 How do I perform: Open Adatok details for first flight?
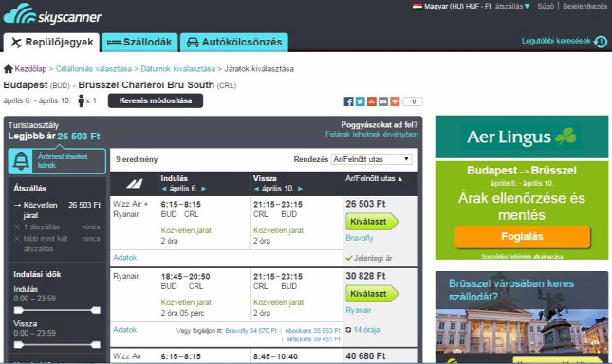pos(125,258)
